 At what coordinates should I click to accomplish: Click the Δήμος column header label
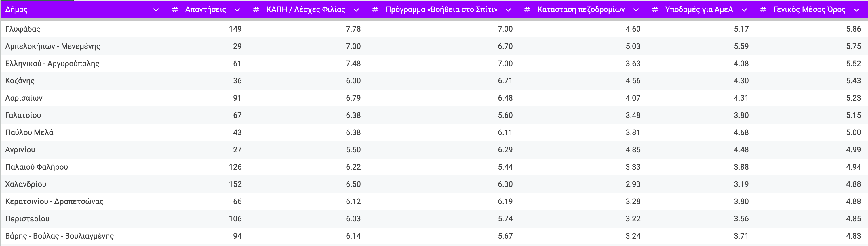pyautogui.click(x=16, y=9)
